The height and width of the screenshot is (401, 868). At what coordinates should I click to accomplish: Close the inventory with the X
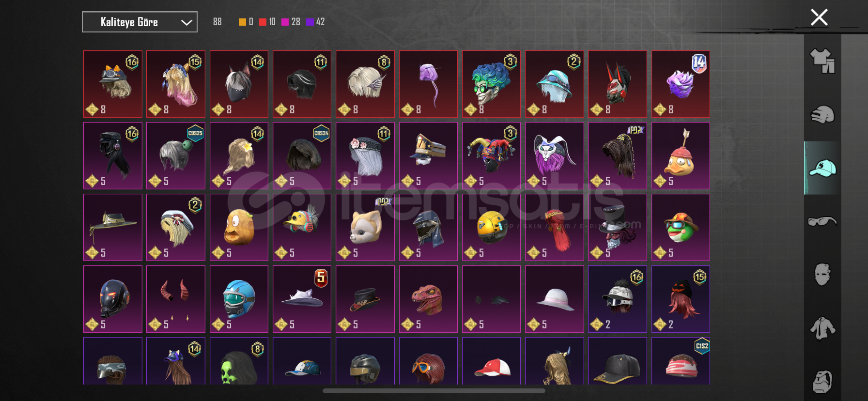click(x=819, y=17)
